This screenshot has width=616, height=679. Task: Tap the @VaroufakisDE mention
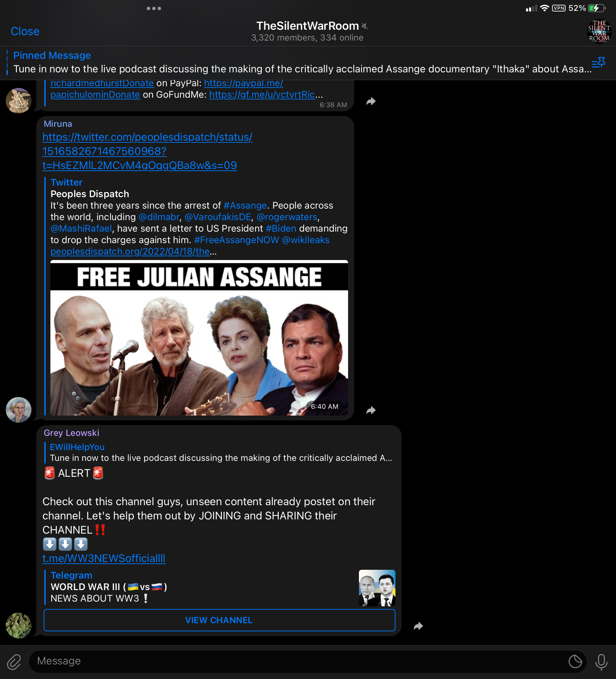(x=218, y=217)
